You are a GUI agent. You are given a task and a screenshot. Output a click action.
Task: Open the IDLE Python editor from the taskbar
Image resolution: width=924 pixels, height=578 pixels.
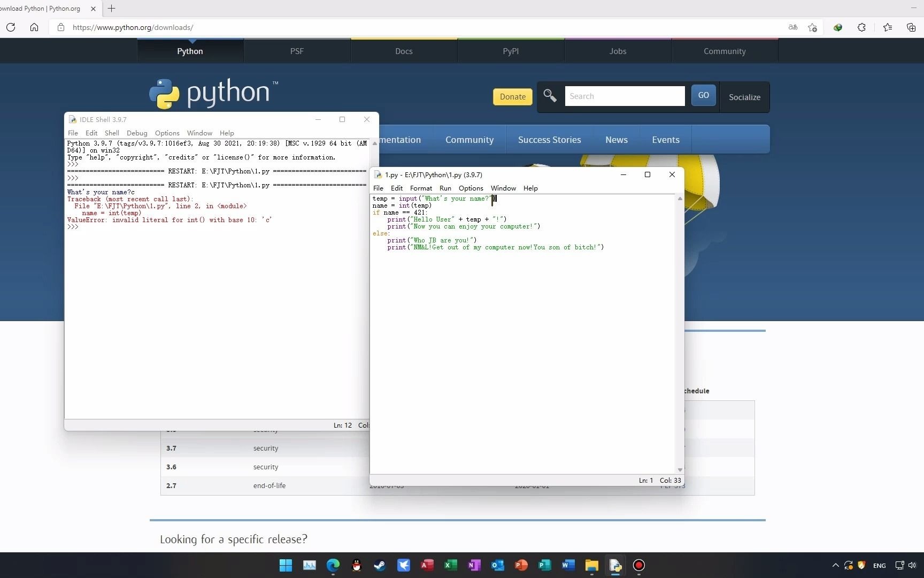pyautogui.click(x=615, y=565)
